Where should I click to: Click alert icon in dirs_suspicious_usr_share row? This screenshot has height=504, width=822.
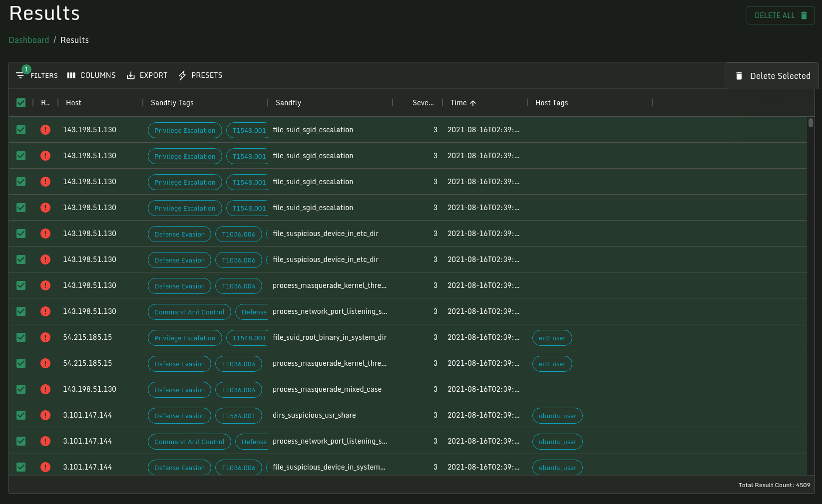[x=45, y=415]
